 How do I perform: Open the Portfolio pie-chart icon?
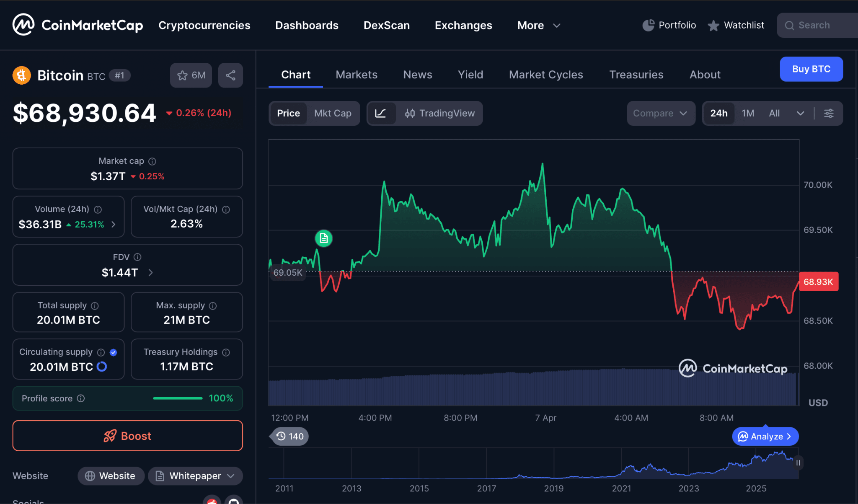[648, 25]
